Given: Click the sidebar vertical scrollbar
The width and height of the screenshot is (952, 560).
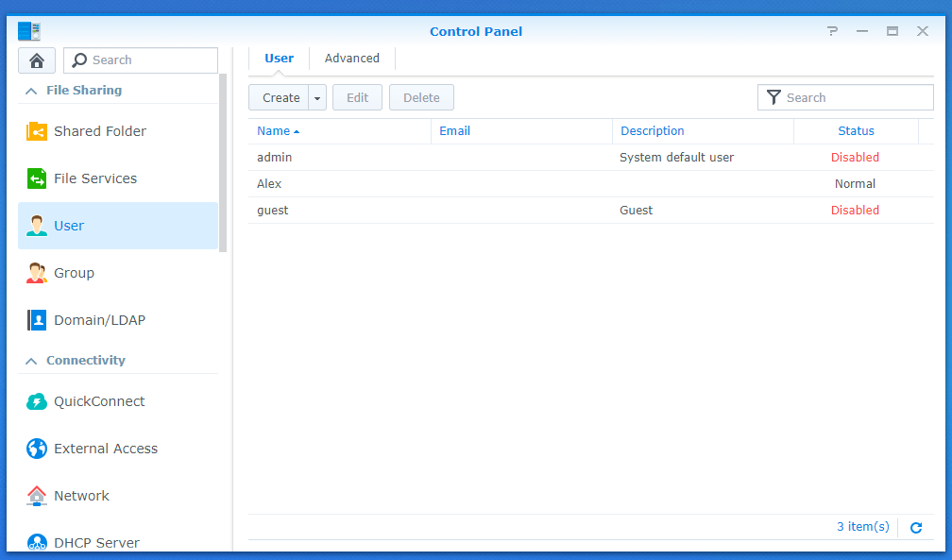Looking at the screenshot, I should [224, 162].
